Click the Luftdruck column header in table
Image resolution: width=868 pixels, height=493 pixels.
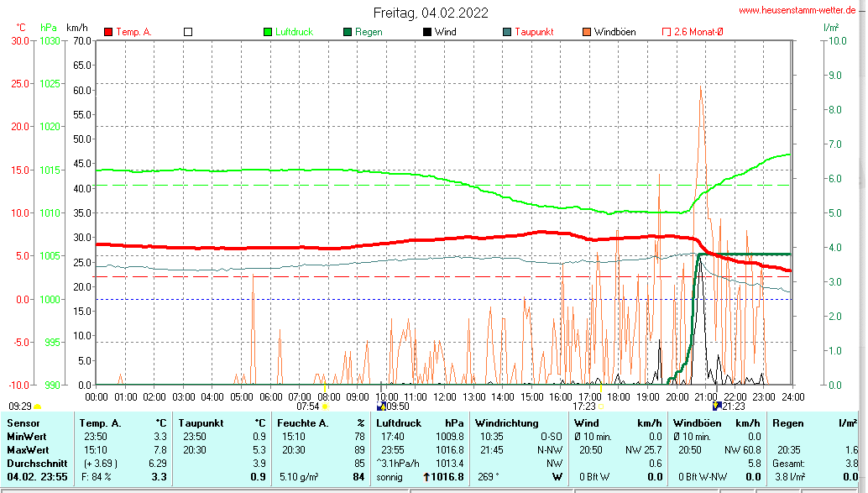(x=400, y=422)
